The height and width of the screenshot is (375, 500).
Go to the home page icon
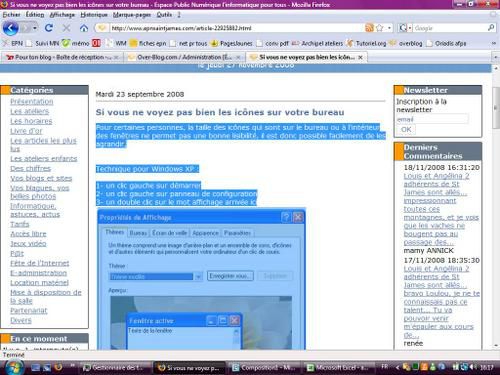pyautogui.click(x=84, y=28)
